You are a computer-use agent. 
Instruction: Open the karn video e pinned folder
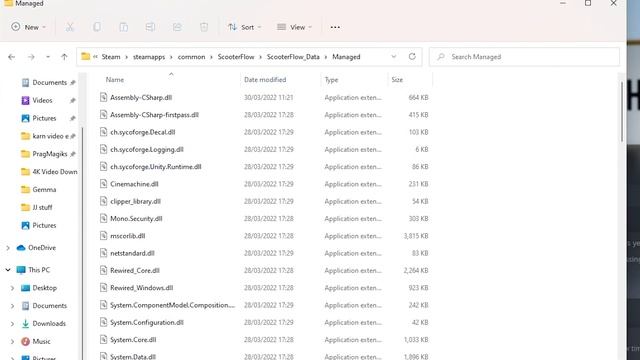[50, 136]
